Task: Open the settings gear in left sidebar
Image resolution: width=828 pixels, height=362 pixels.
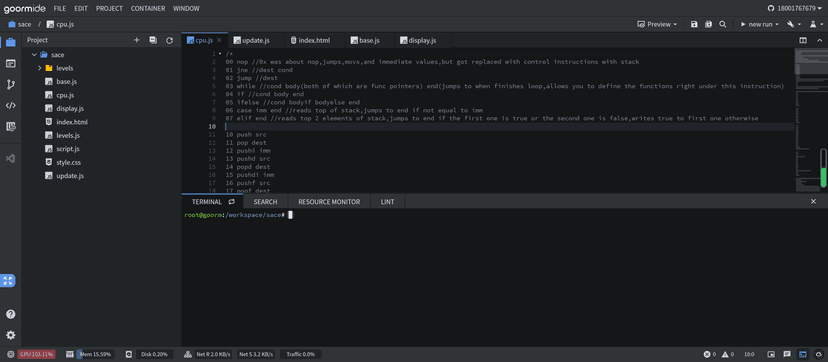Action: click(11, 335)
